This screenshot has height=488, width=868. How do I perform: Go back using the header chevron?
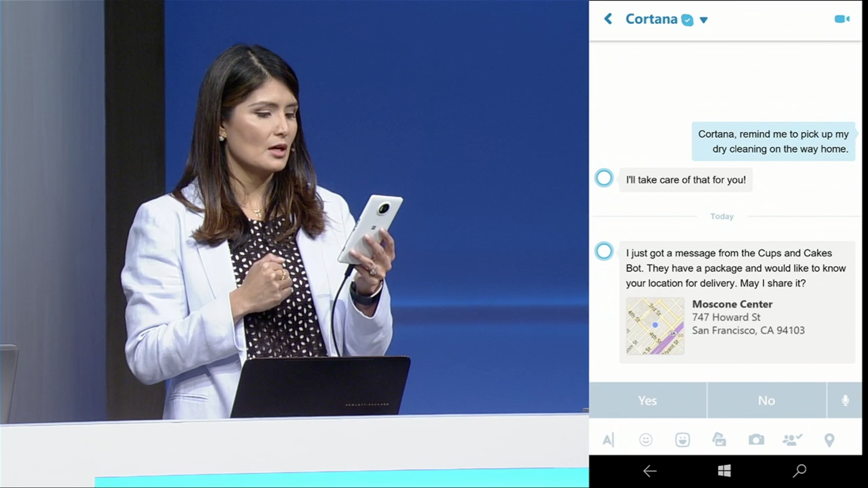609,19
